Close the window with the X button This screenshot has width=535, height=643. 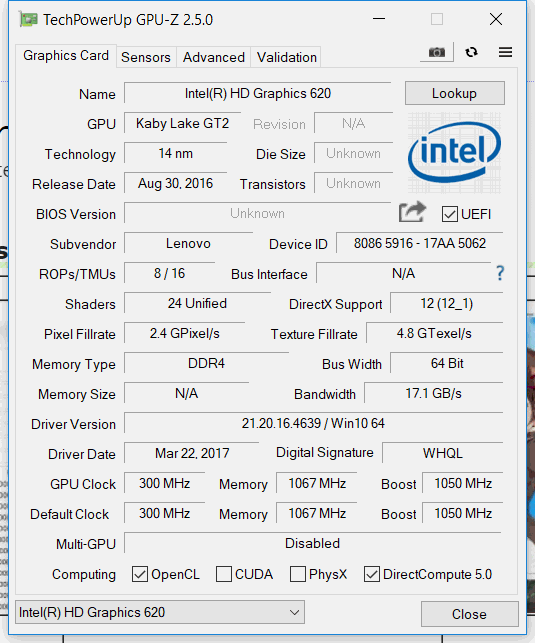[496, 19]
